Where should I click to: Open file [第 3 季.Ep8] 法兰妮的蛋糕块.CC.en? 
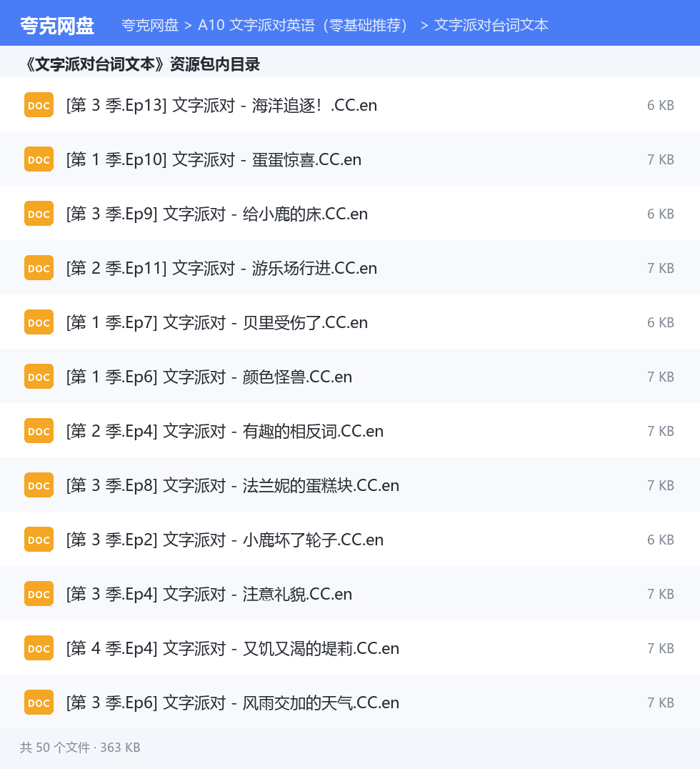click(x=232, y=485)
